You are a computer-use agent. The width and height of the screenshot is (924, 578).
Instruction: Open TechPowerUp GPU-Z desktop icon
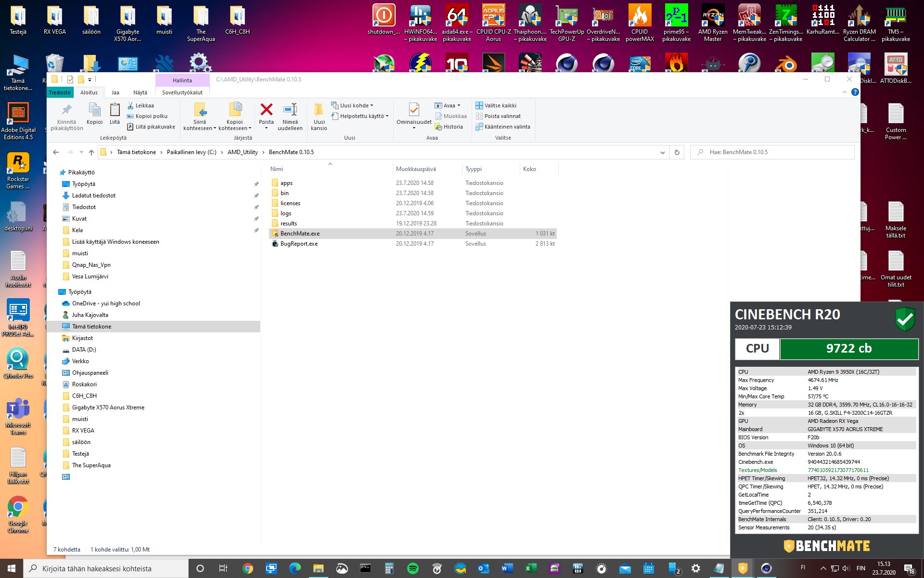point(566,23)
